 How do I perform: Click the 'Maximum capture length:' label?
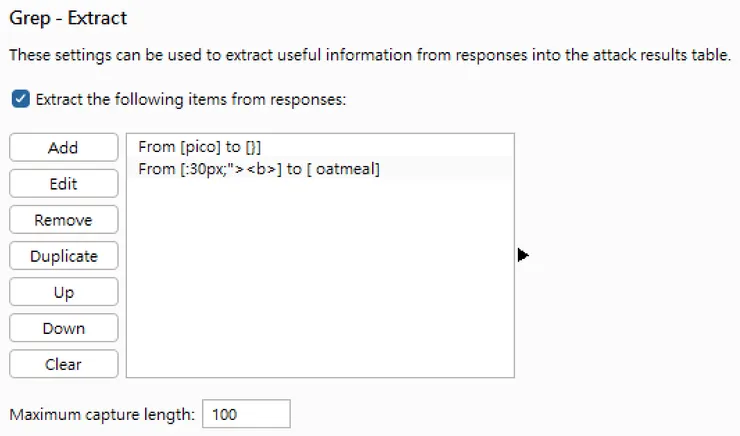(102, 414)
